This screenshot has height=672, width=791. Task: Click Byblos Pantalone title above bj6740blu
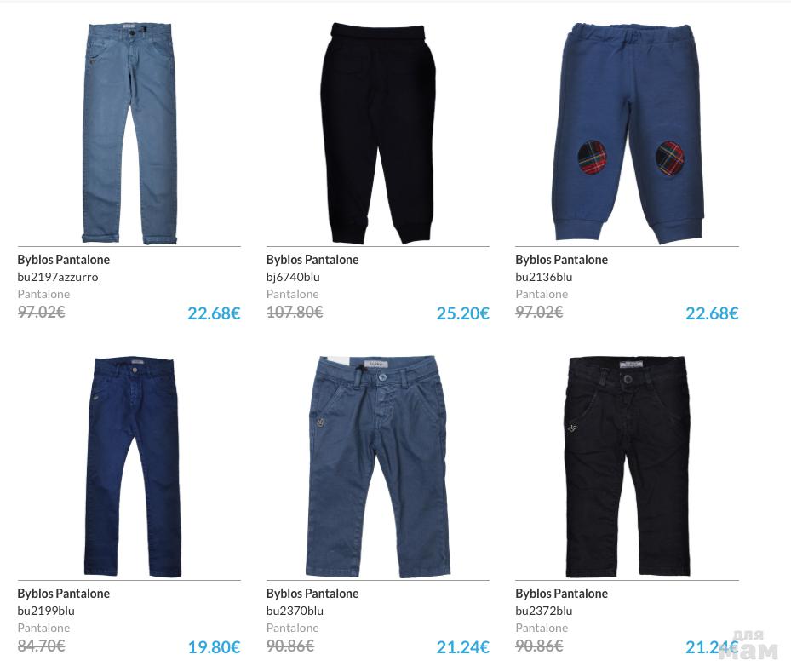pos(312,260)
